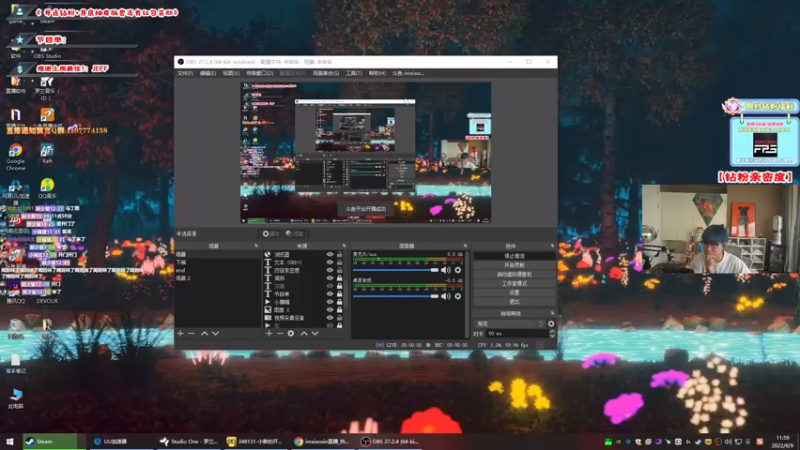Undock the 混音器 panel via header icon

(x=465, y=246)
